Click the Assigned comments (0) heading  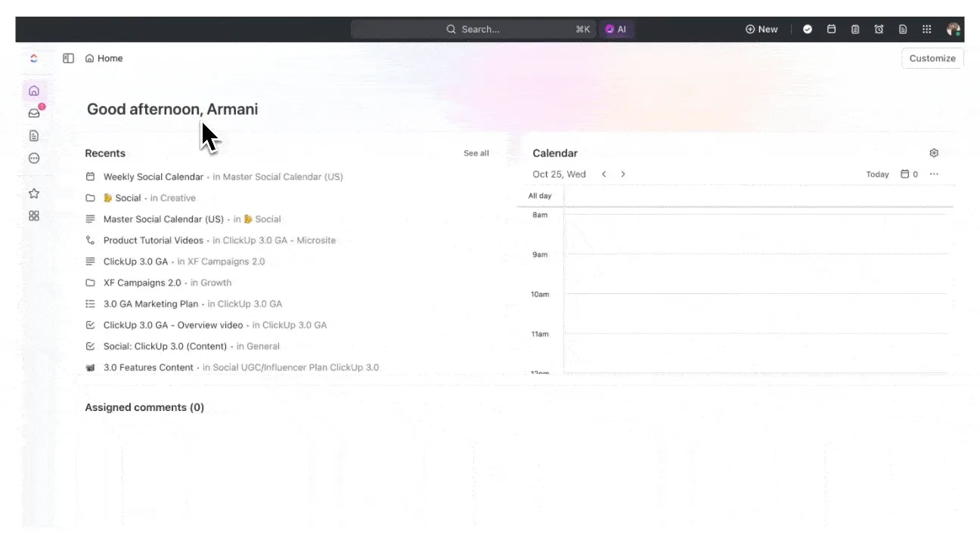tap(144, 407)
